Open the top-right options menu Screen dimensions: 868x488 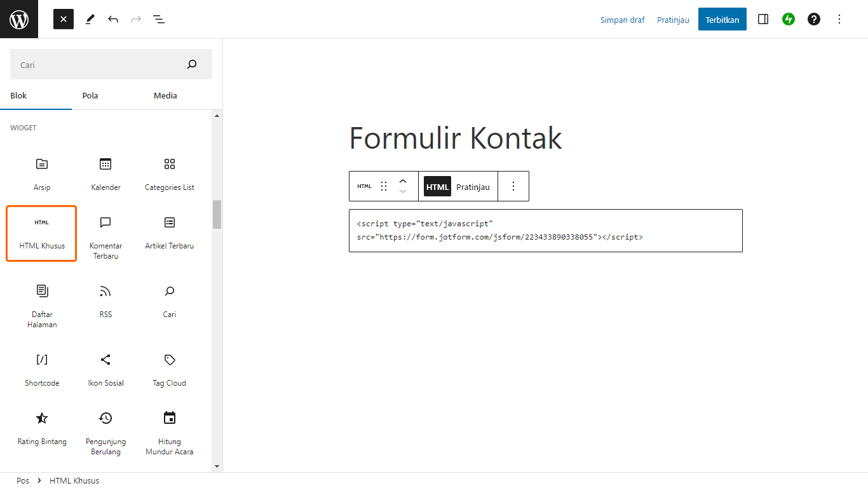(839, 19)
